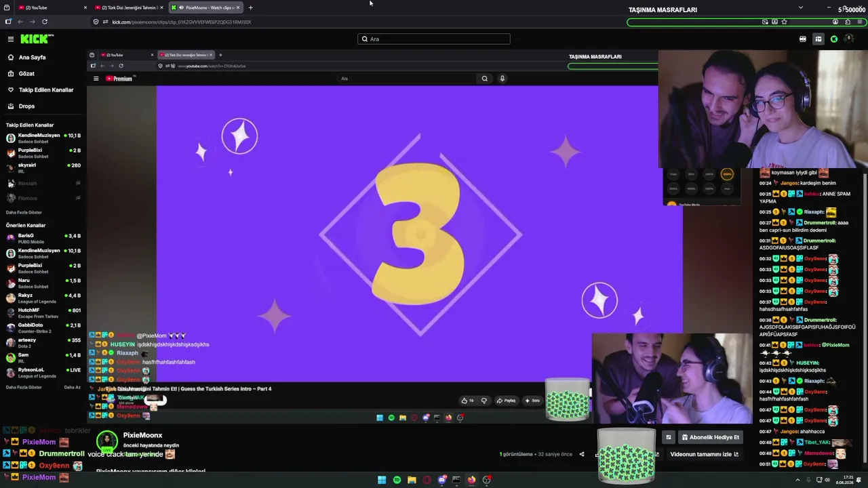Close the (2) YouTube tab
Viewport: 868px width, 488px height.
(x=85, y=7)
